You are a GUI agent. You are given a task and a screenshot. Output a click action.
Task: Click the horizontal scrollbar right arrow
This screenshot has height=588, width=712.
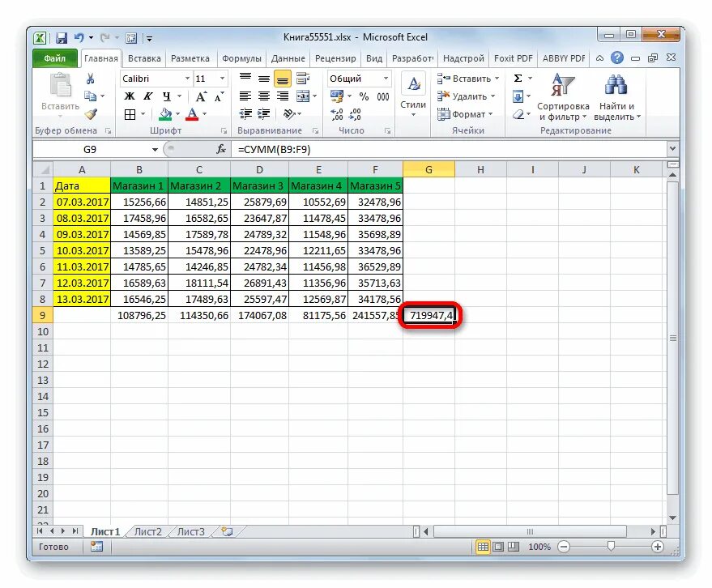coord(653,530)
